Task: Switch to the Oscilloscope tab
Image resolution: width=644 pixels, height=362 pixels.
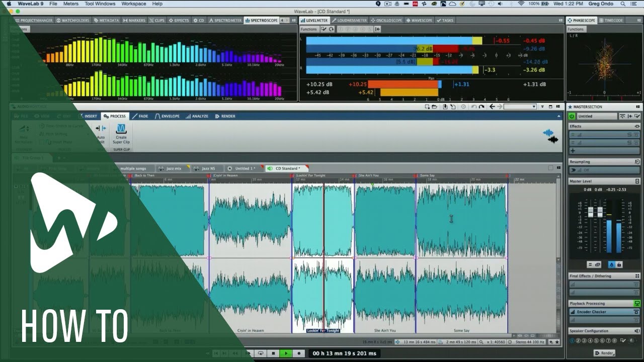Action: [387, 20]
